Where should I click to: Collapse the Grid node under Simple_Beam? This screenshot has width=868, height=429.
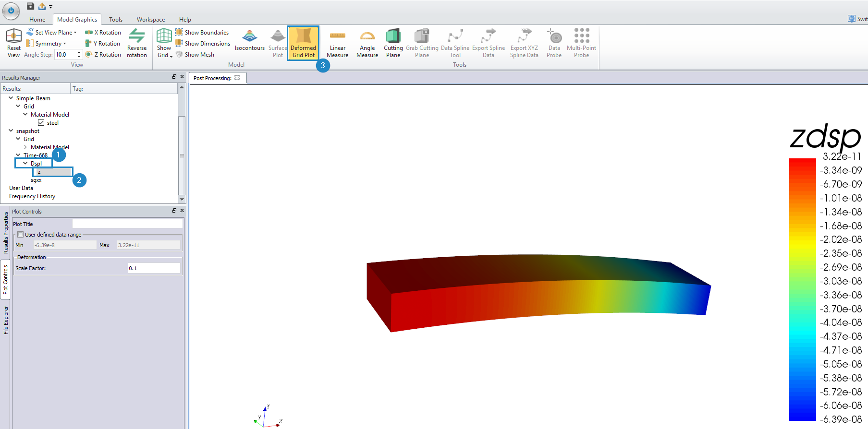tap(18, 106)
